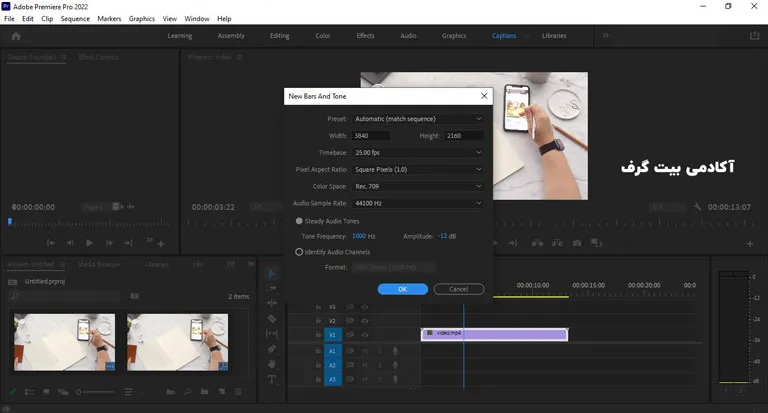This screenshot has width=768, height=413.
Task: Select the Identify Audio Channels option
Action: (x=299, y=252)
